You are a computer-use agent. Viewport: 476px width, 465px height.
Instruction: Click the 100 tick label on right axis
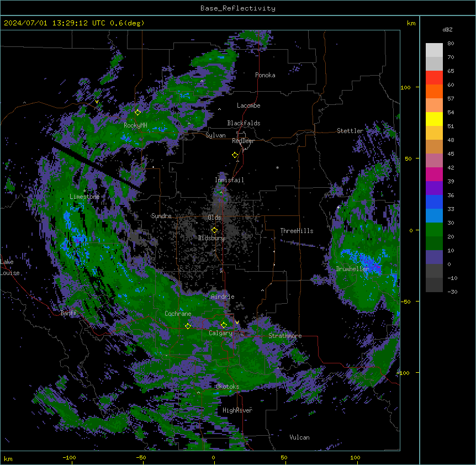coord(405,87)
